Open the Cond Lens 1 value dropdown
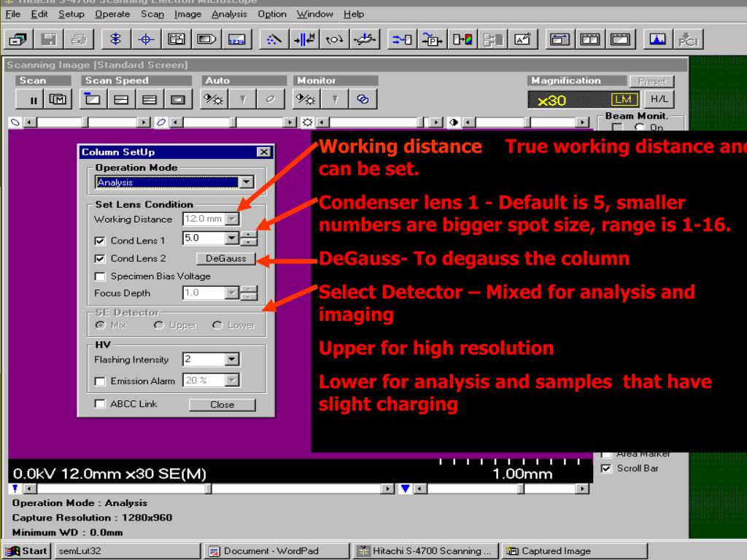 232,238
